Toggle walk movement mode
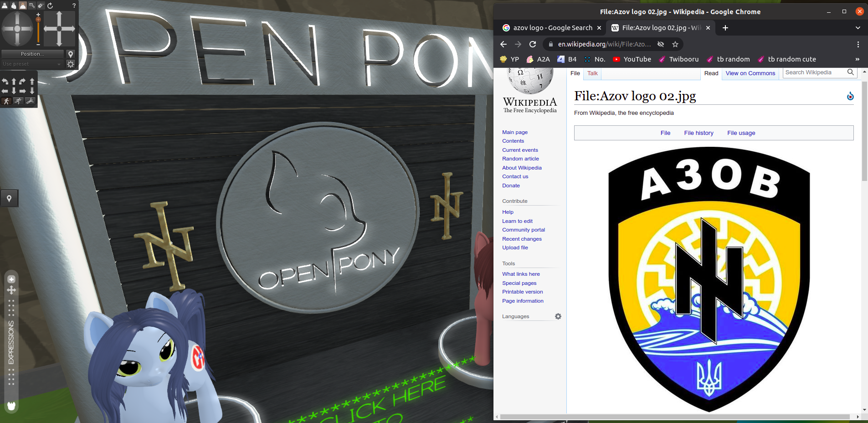Viewport: 868px width, 423px height. [x=6, y=101]
